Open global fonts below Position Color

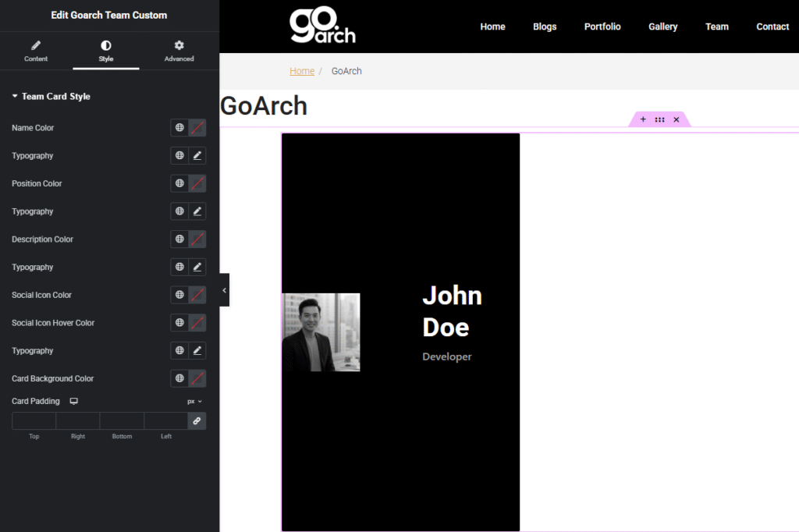pos(179,211)
